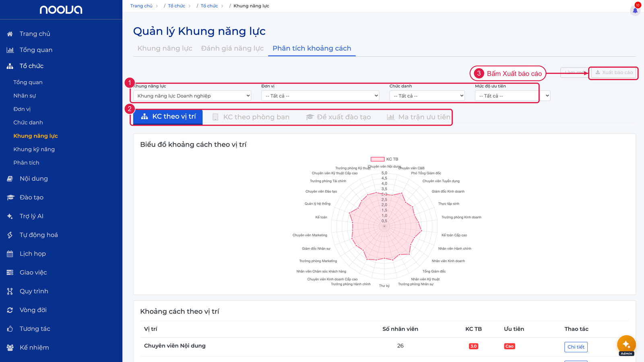Click the Tự động hoá lightning icon
Viewport: 644px width, 362px height.
tap(10, 235)
